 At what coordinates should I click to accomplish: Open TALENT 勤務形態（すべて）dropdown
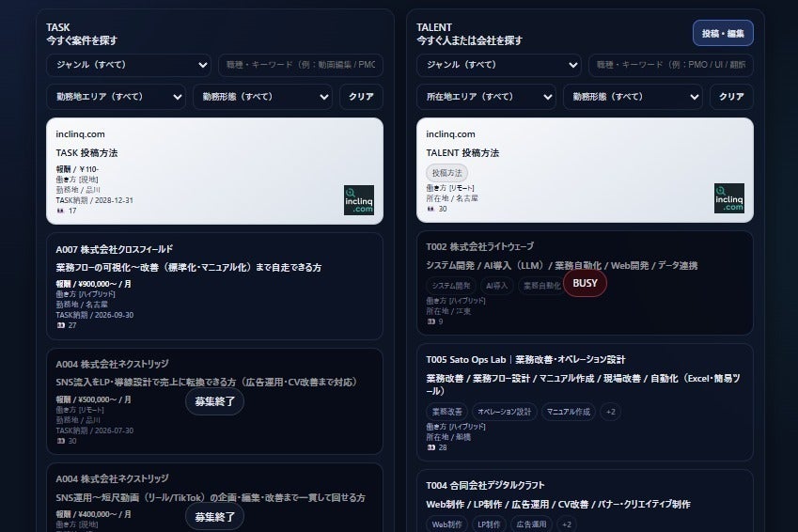[633, 97]
